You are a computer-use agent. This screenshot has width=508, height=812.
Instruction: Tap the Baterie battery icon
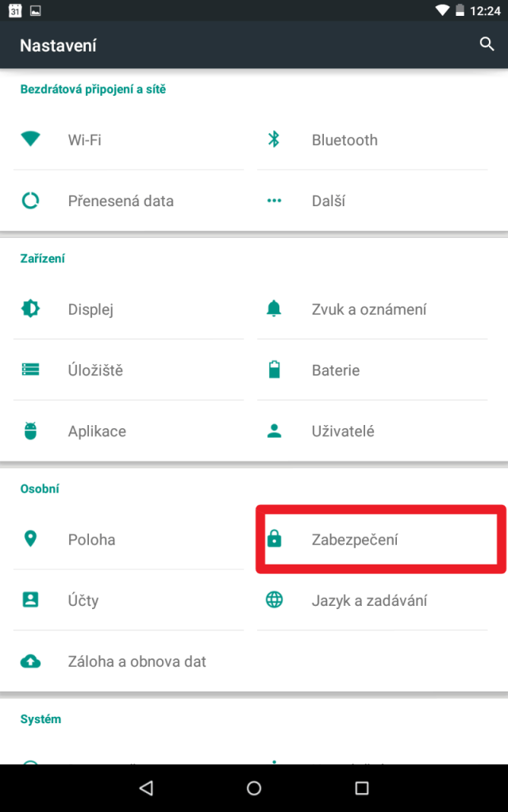pyautogui.click(x=274, y=370)
